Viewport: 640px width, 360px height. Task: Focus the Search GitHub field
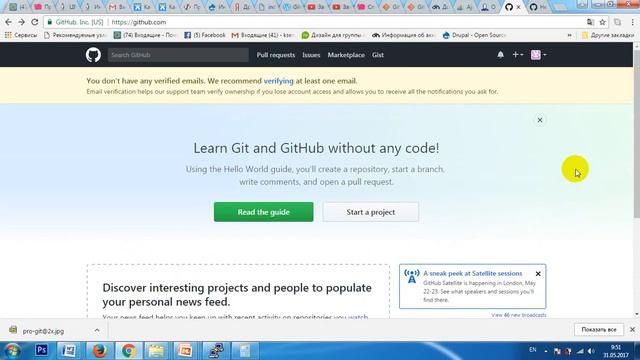(x=178, y=55)
